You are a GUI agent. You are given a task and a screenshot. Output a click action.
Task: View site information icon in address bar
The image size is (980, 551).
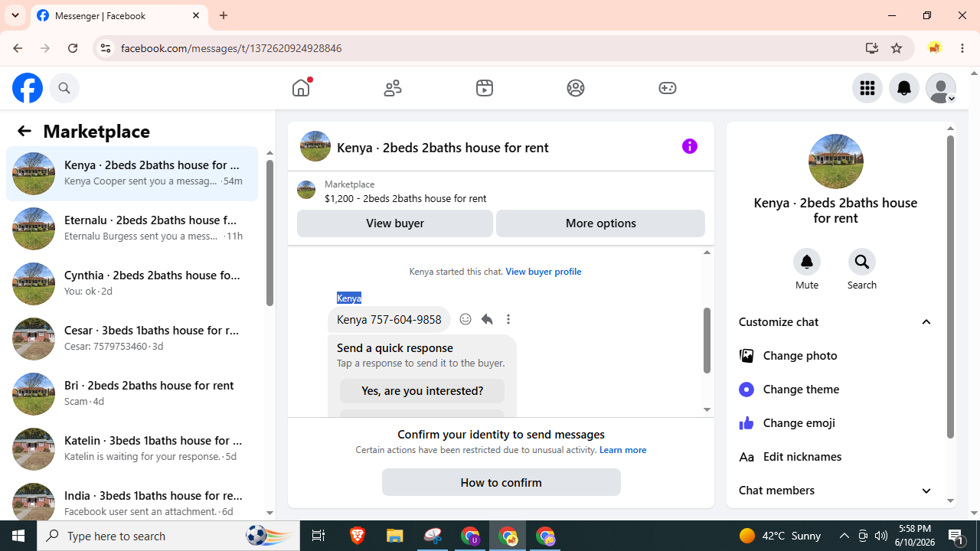105,48
